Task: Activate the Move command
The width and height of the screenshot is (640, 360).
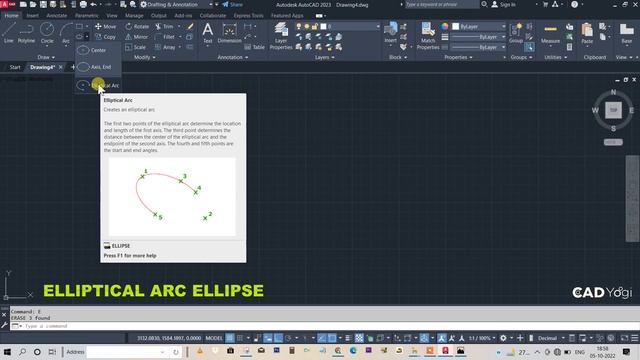Action: click(105, 26)
